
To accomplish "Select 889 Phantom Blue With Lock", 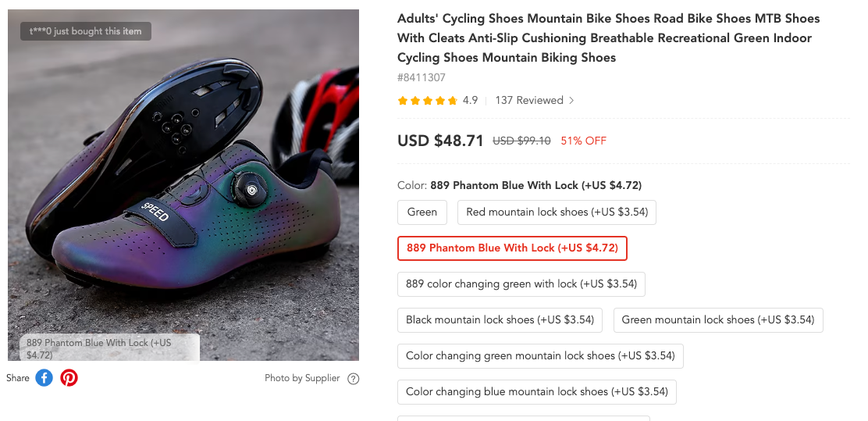I will coord(512,248).
